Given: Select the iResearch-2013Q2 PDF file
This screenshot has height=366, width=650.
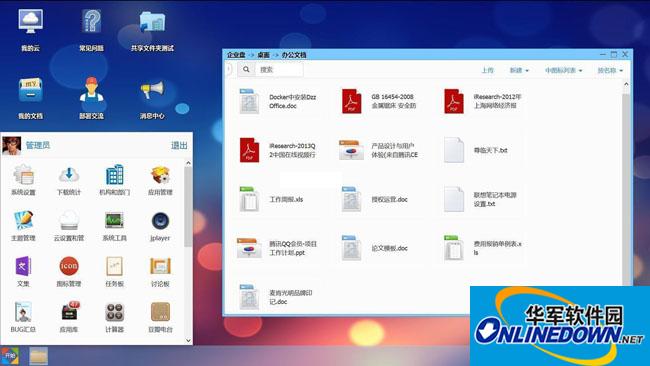Looking at the screenshot, I should 249,150.
